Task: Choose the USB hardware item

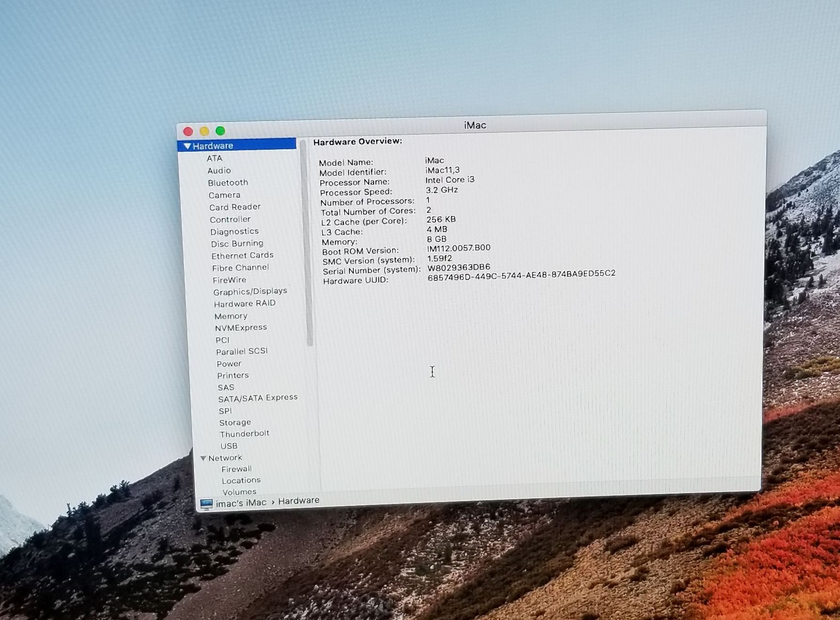Action: click(229, 446)
